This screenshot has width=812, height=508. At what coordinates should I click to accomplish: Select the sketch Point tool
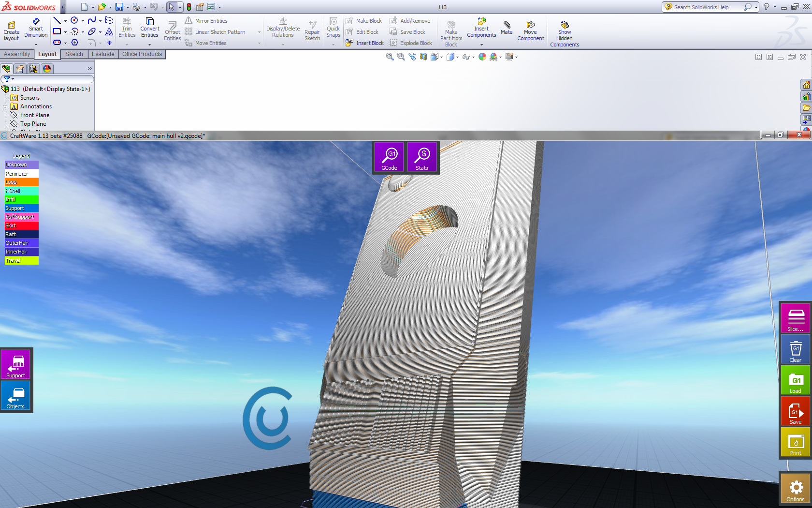[109, 43]
